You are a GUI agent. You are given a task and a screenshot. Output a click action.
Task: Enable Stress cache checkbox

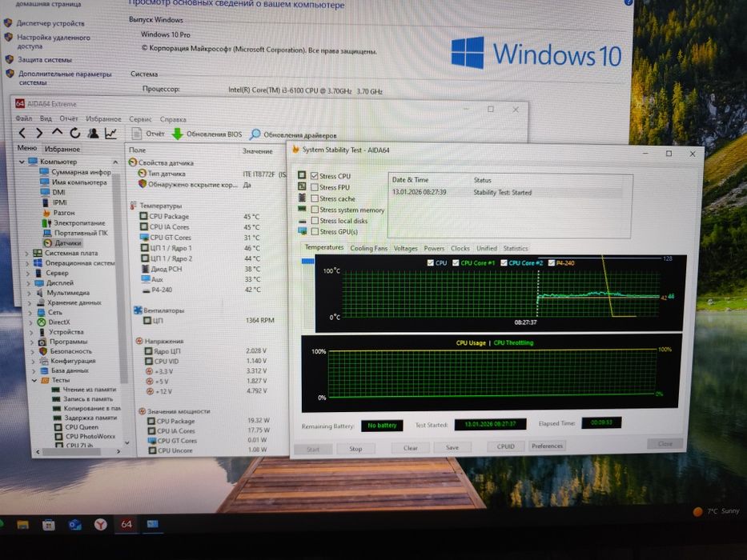point(315,198)
